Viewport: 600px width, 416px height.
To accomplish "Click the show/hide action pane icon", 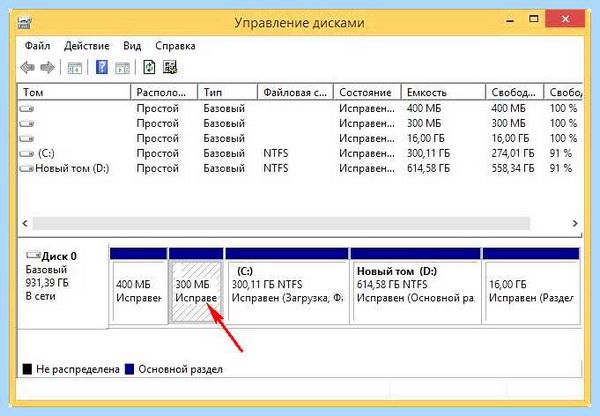I will [x=122, y=68].
